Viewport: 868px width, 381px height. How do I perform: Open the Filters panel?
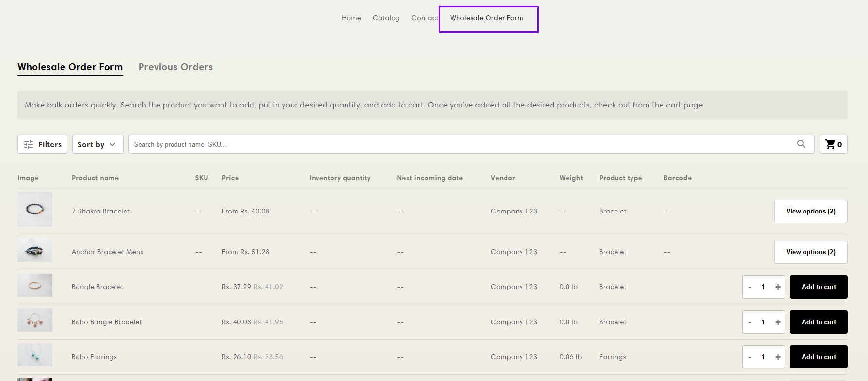click(x=43, y=144)
